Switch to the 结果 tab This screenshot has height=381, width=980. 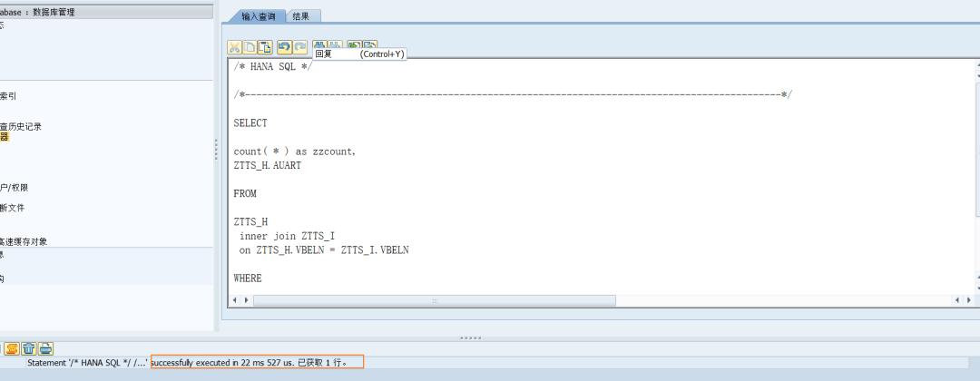(x=300, y=17)
